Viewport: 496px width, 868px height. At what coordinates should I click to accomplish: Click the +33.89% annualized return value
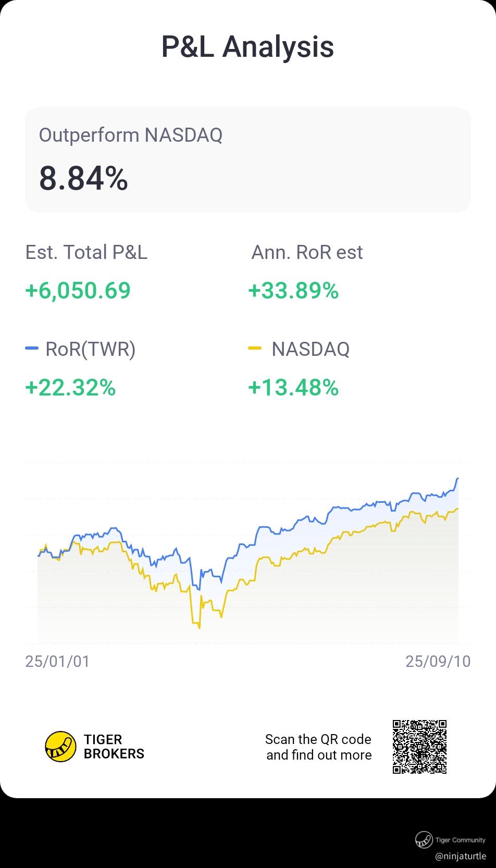coord(293,290)
